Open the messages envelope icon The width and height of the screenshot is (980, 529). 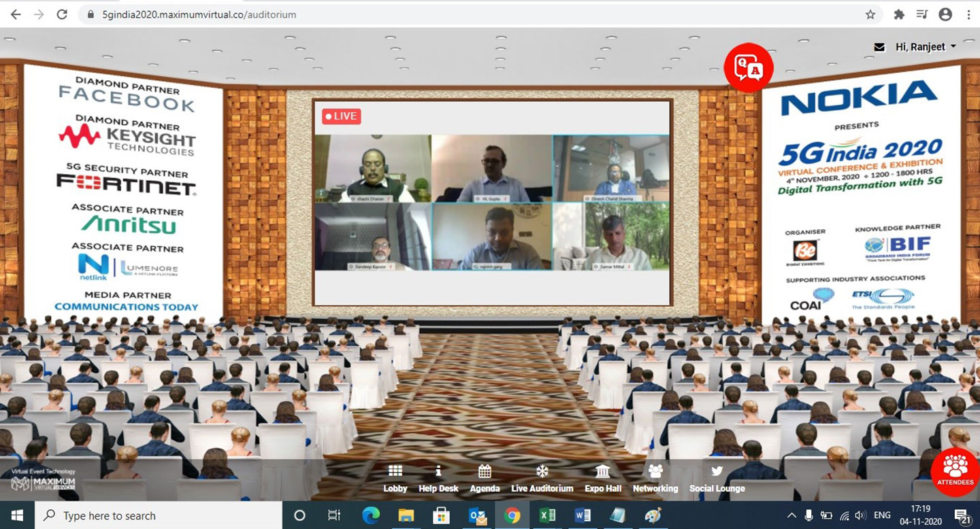click(879, 47)
